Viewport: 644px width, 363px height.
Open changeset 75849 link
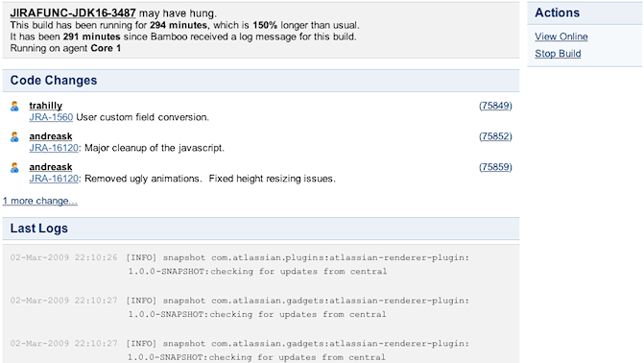(495, 106)
